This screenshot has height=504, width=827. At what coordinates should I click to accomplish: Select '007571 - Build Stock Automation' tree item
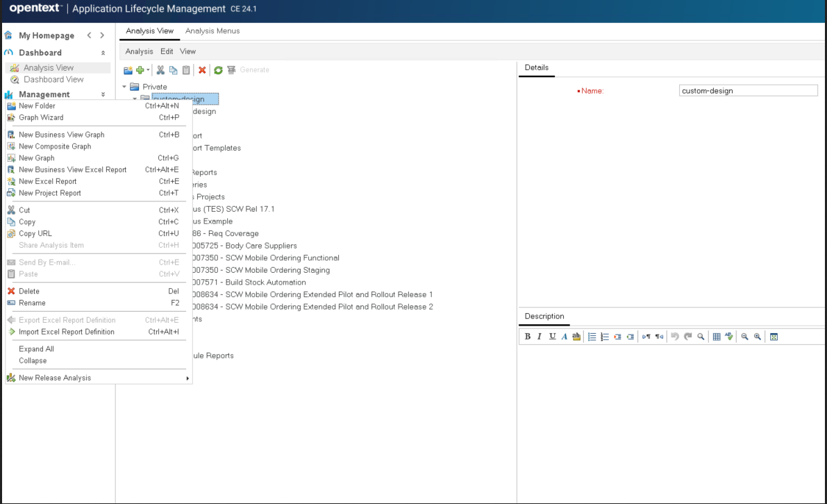(249, 282)
